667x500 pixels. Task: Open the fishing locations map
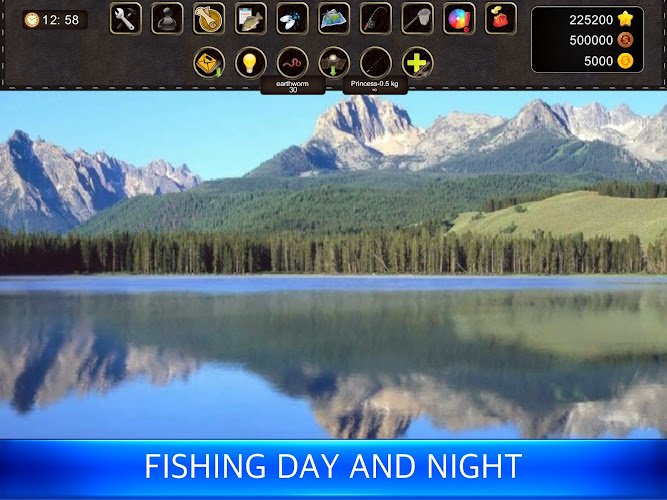[334, 19]
